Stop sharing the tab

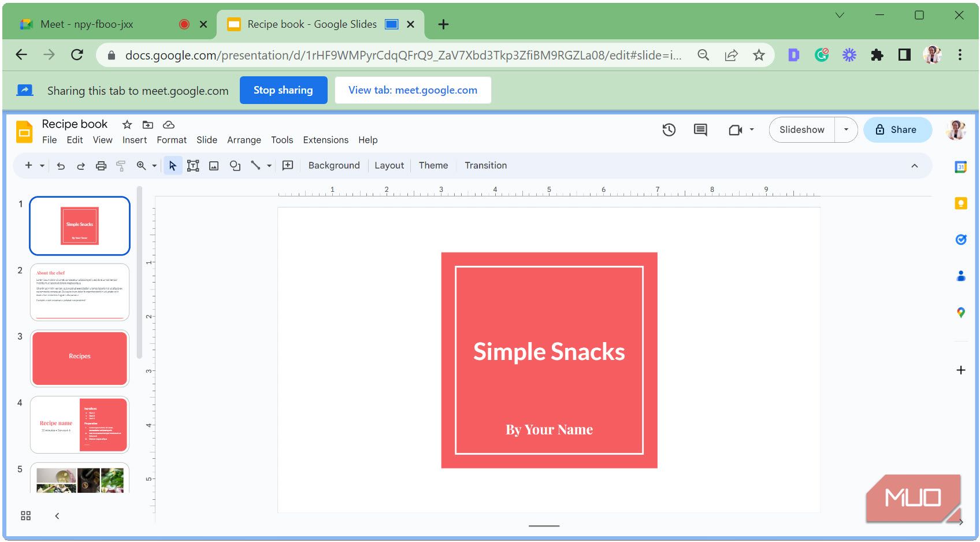(x=283, y=90)
